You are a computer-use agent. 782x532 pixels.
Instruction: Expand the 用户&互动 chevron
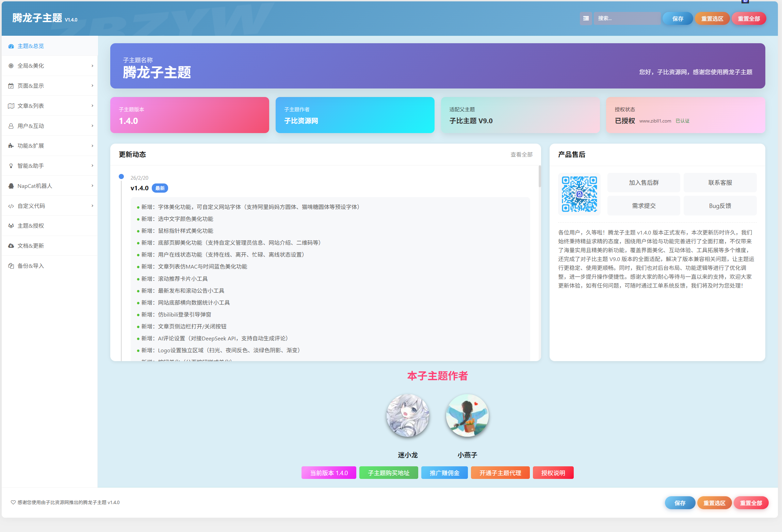click(92, 126)
